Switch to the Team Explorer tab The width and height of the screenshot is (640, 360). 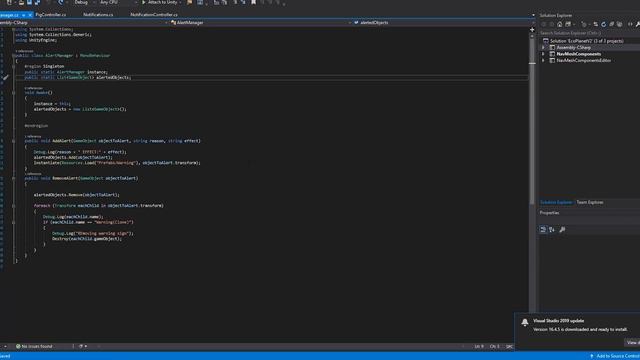pyautogui.click(x=589, y=202)
